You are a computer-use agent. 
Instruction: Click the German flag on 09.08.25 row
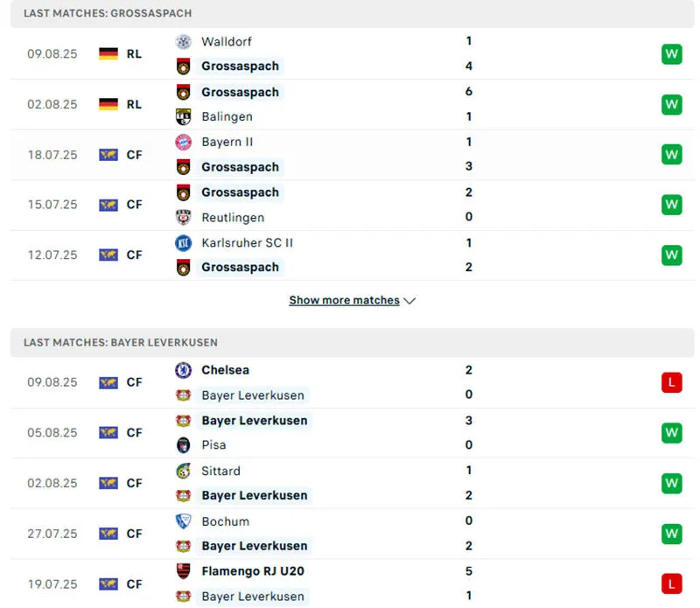(108, 54)
